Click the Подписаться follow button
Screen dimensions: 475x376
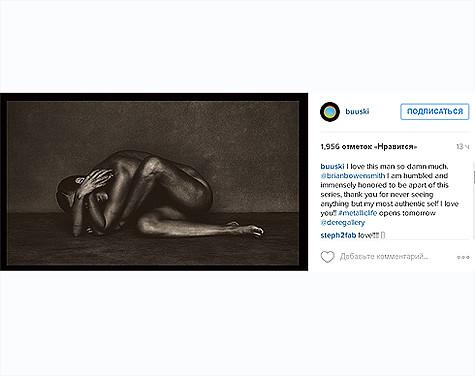click(435, 111)
